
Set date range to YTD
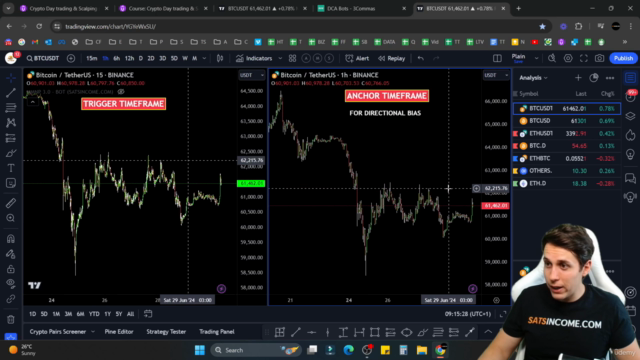coord(94,314)
